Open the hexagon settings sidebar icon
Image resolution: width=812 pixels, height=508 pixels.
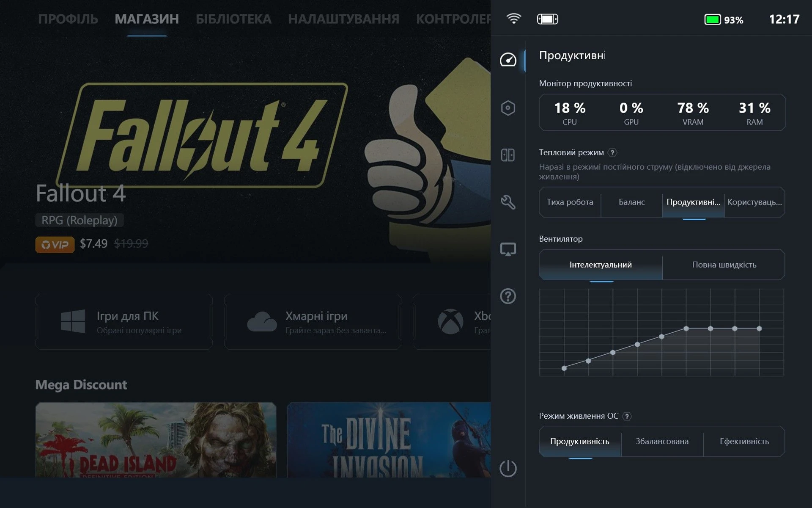coord(508,108)
